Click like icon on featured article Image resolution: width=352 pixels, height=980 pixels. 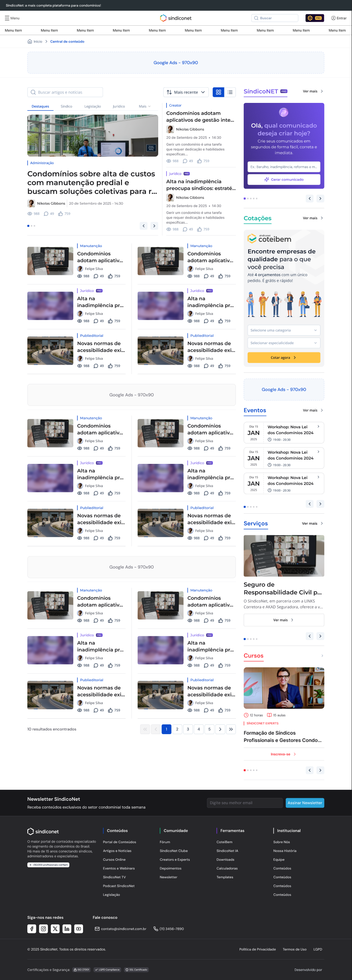[61, 214]
